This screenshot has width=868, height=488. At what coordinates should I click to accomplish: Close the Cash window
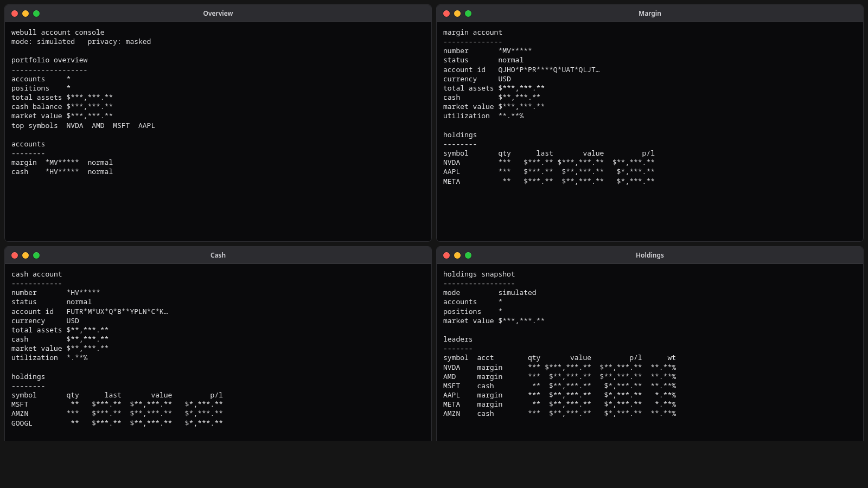click(15, 255)
